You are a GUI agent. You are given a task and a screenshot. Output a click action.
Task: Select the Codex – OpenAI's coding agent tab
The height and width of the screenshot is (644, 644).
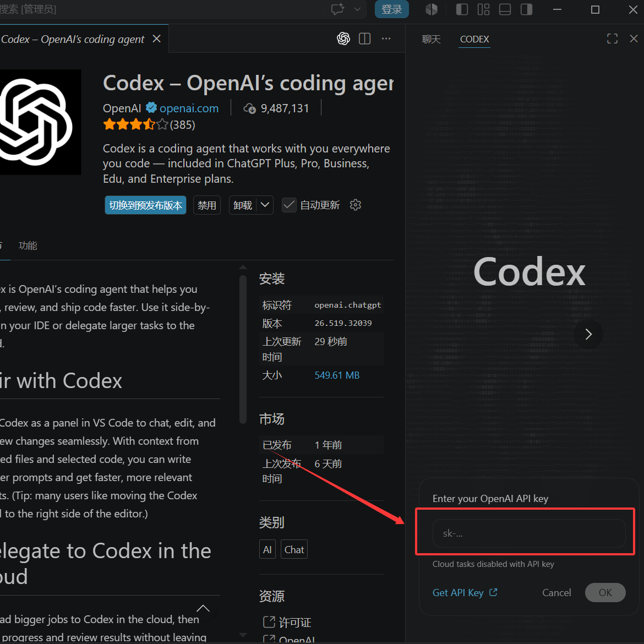(x=72, y=39)
